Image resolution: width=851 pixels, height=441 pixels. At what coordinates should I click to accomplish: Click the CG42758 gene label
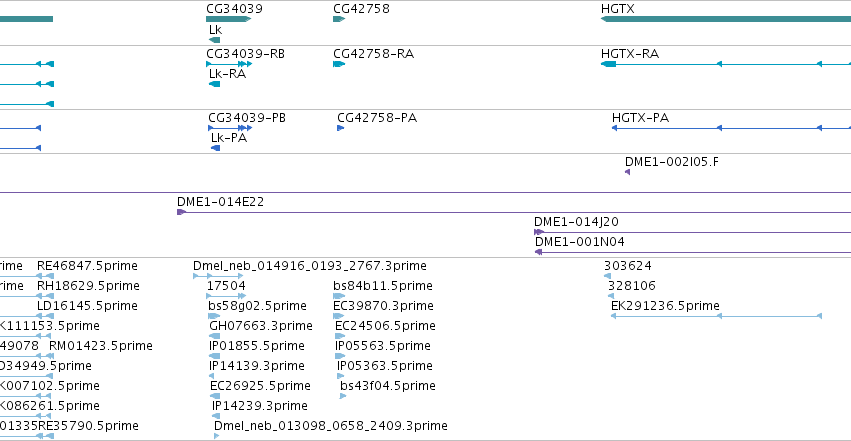point(361,9)
